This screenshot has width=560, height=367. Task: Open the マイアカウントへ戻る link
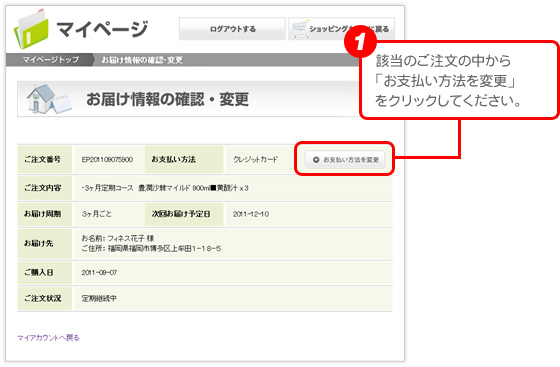[48, 337]
